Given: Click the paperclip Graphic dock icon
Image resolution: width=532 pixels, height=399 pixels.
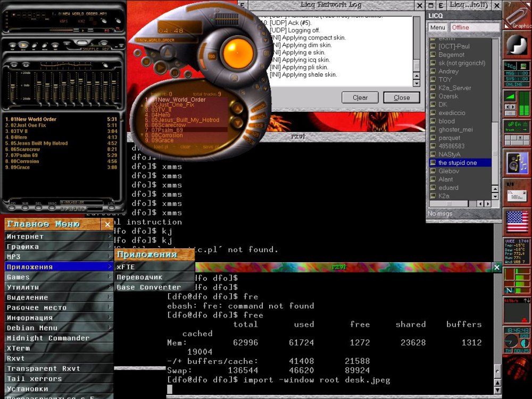Looking at the screenshot, I should click(517, 14).
